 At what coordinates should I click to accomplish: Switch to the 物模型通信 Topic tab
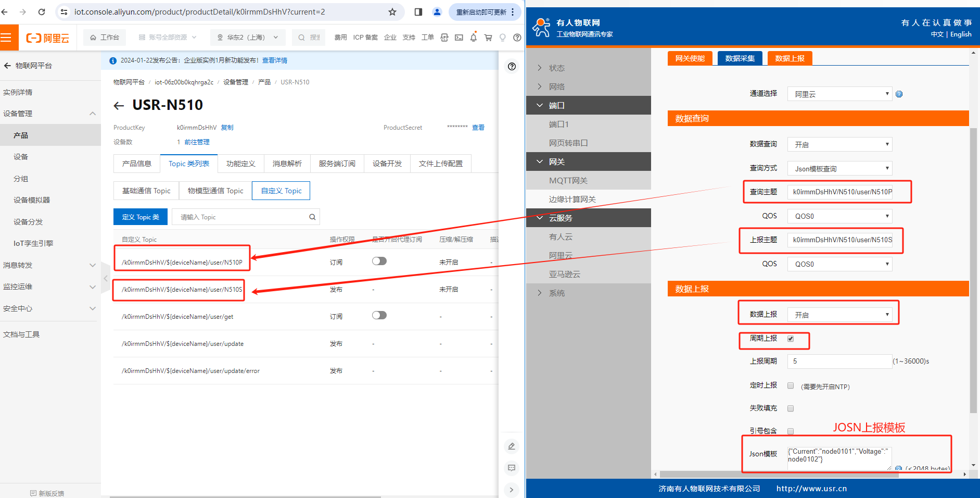tap(215, 191)
